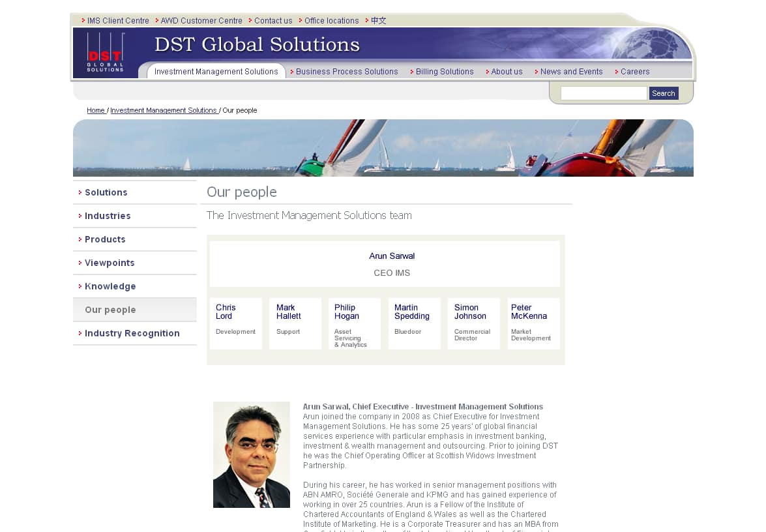
Task: Click Arun Sarwal's portrait photo
Action: pyautogui.click(x=251, y=455)
